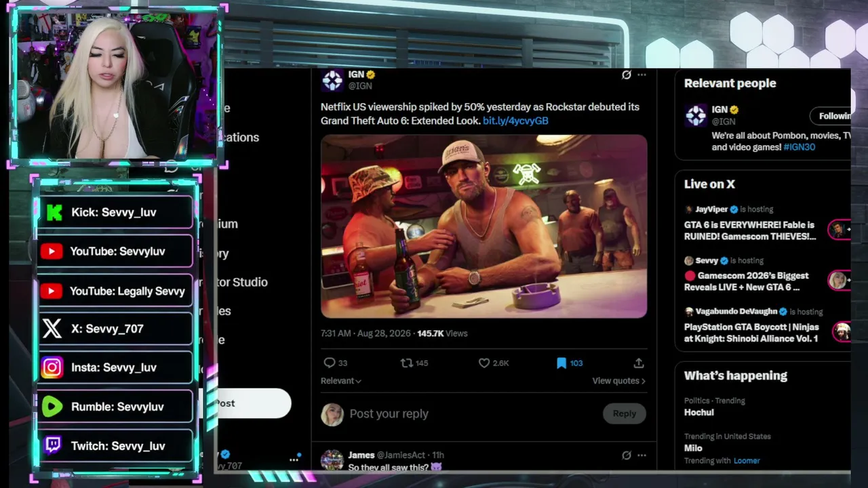
Task: Open IGN avatar under Relevant people
Action: (x=696, y=116)
